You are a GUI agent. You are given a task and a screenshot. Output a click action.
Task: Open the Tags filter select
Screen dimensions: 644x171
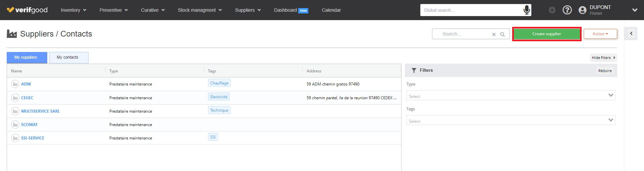coord(511,120)
